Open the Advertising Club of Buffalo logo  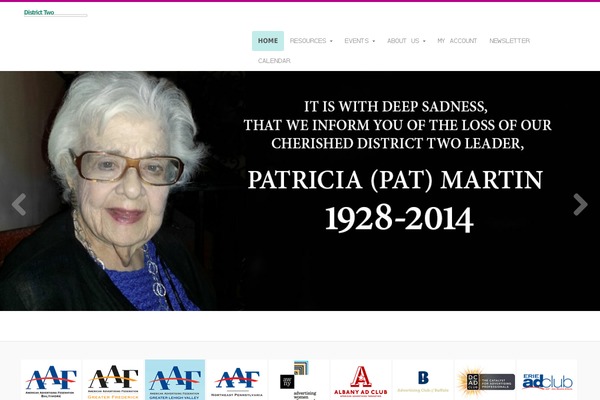pyautogui.click(x=423, y=380)
